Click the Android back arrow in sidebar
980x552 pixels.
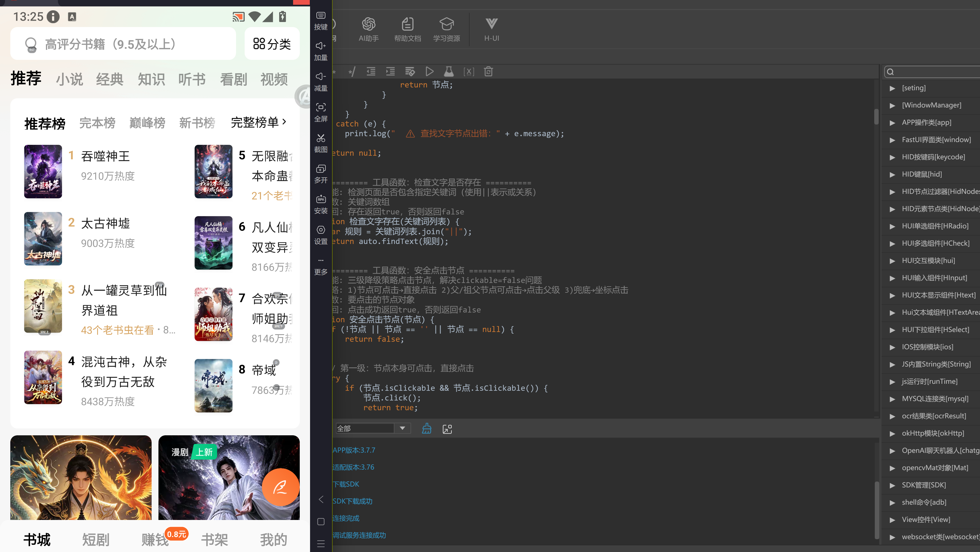[x=321, y=499]
